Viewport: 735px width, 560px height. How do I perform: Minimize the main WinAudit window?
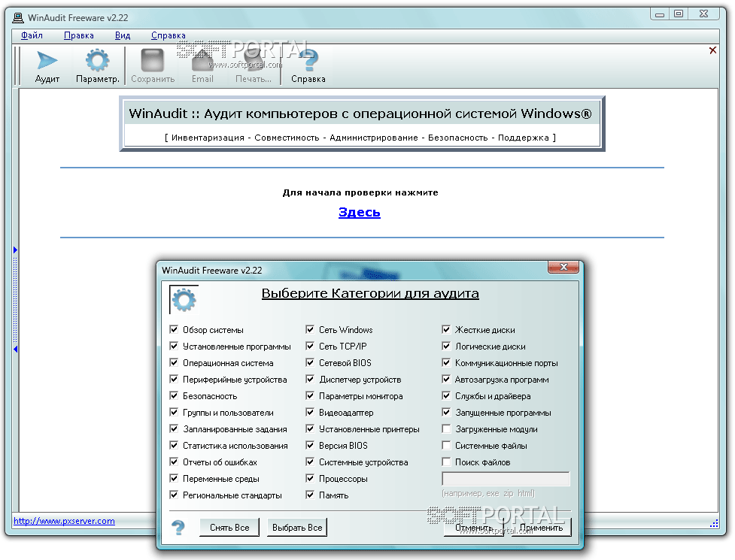(x=660, y=14)
